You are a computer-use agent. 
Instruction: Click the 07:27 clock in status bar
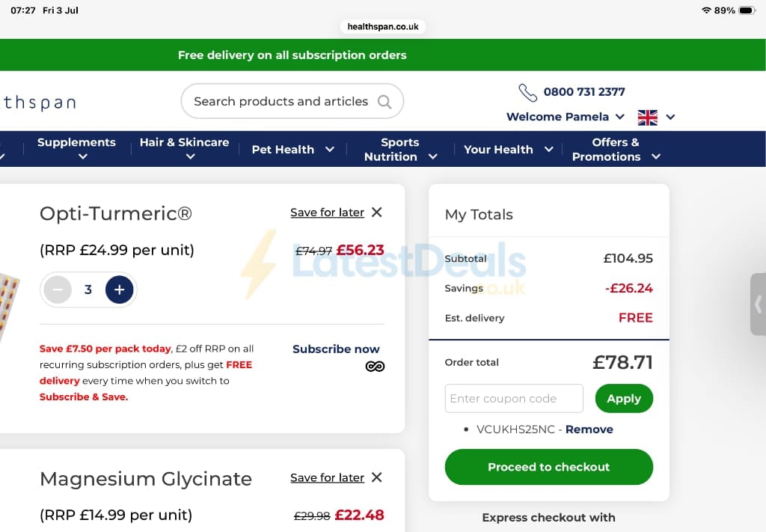click(x=23, y=10)
